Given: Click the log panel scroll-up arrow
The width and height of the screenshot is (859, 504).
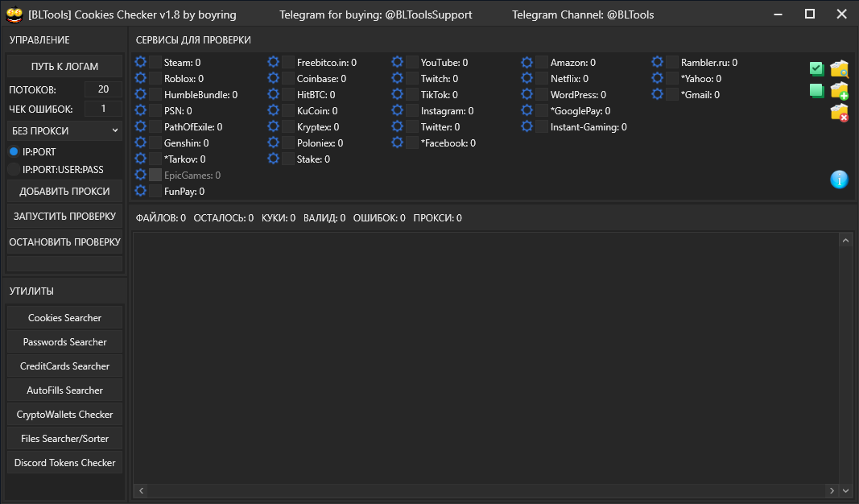Looking at the screenshot, I should point(845,241).
